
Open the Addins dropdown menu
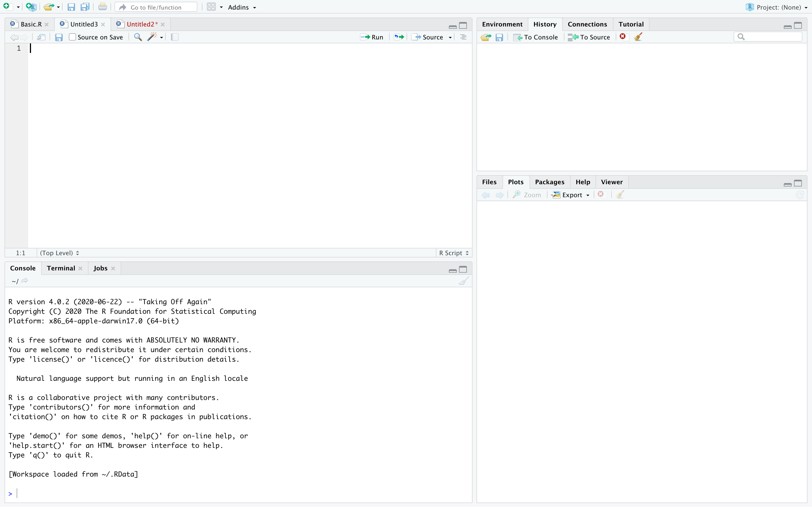click(242, 7)
